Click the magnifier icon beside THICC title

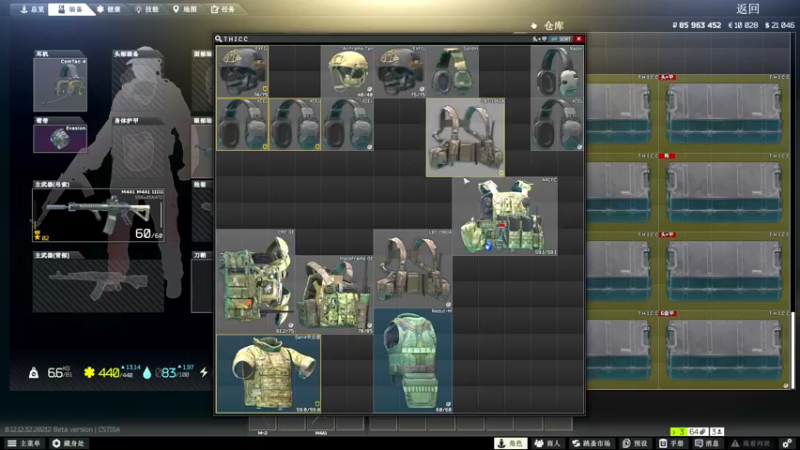click(218, 39)
